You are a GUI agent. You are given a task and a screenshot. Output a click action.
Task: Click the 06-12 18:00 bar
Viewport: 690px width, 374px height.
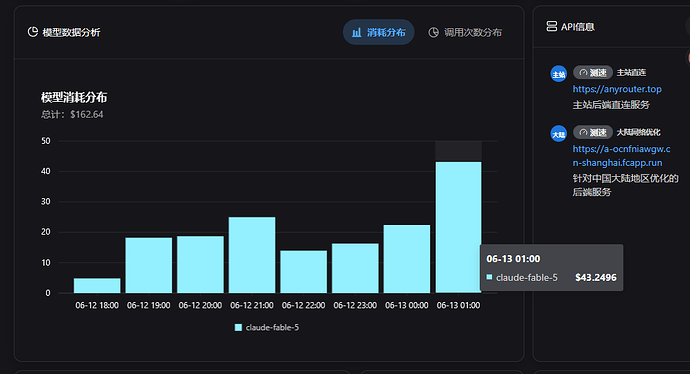(97, 285)
